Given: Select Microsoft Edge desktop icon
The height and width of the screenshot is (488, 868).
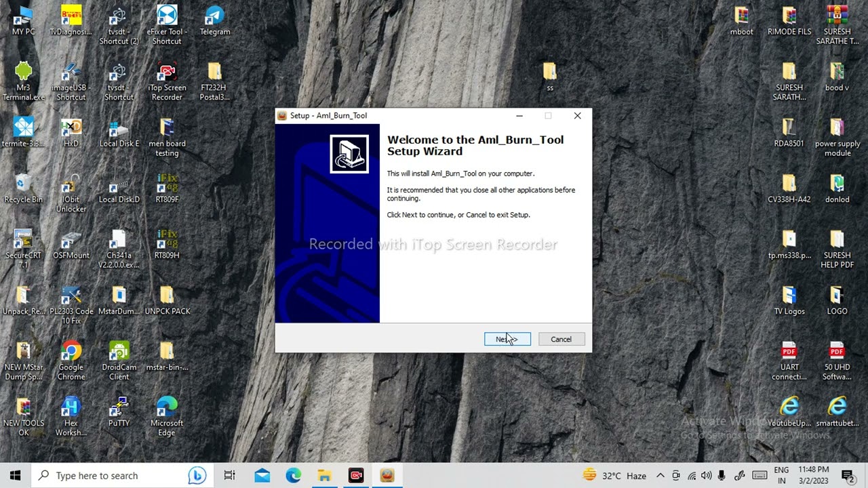Looking at the screenshot, I should tap(167, 416).
